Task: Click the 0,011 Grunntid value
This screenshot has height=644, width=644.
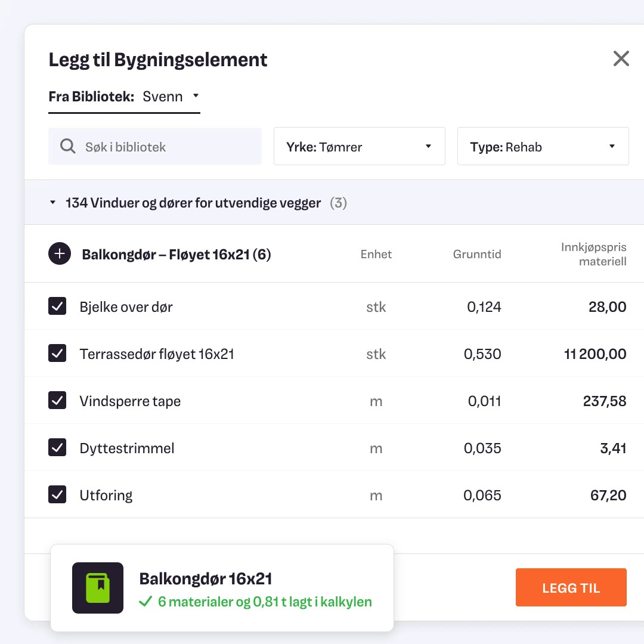Action: (484, 401)
